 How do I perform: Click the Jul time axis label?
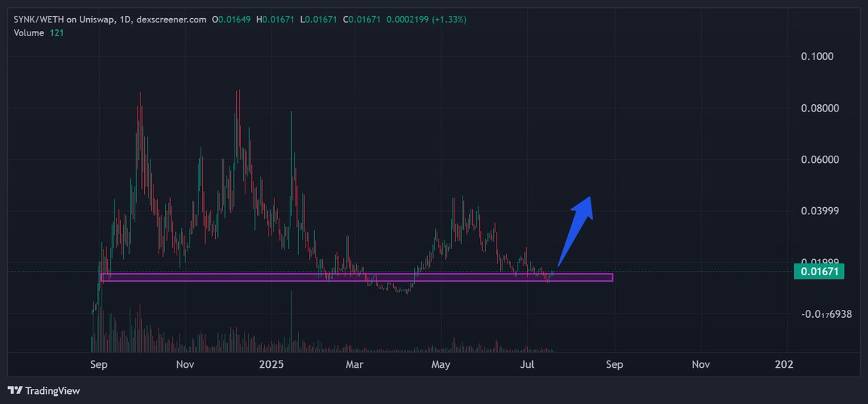tap(528, 364)
